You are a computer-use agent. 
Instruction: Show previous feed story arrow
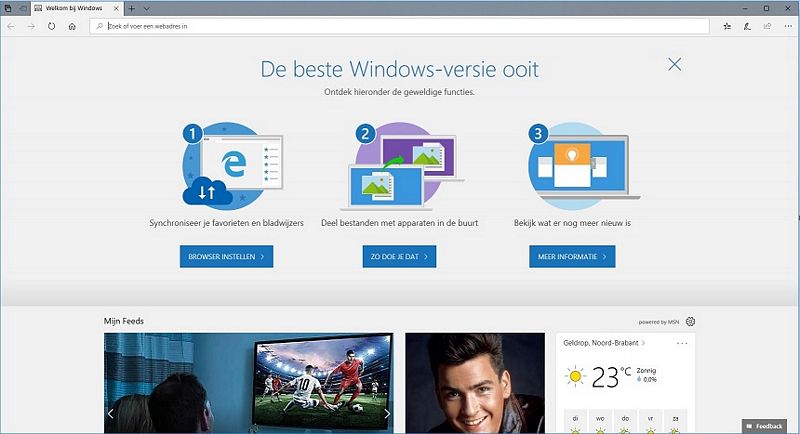tap(111, 414)
